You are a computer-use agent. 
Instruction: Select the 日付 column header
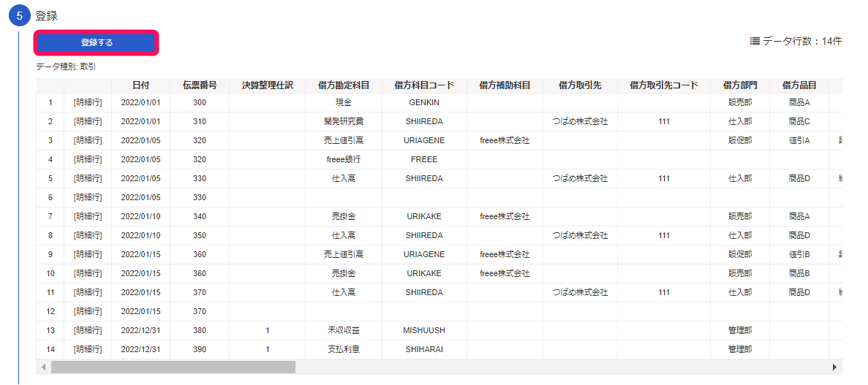tap(140, 85)
